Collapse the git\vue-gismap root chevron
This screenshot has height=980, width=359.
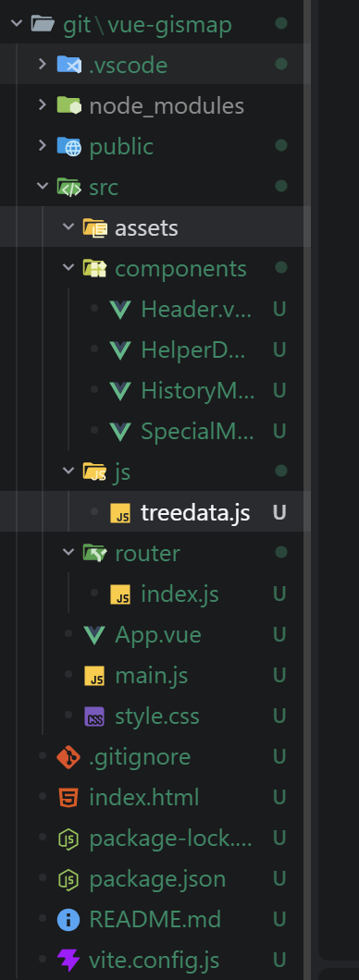(17, 24)
